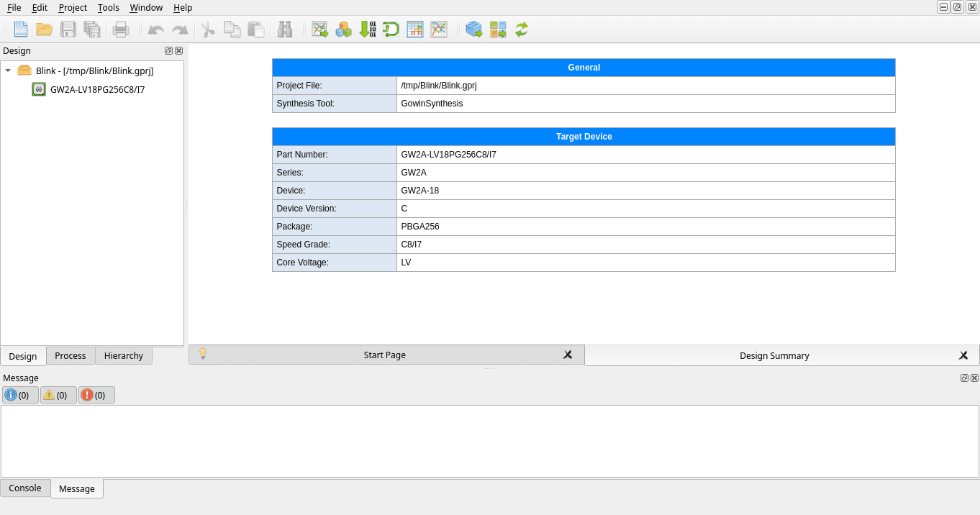Click the GW2A-LV18PG256C8/I7 chip icon
The width and height of the screenshot is (980, 515).
pyautogui.click(x=39, y=89)
